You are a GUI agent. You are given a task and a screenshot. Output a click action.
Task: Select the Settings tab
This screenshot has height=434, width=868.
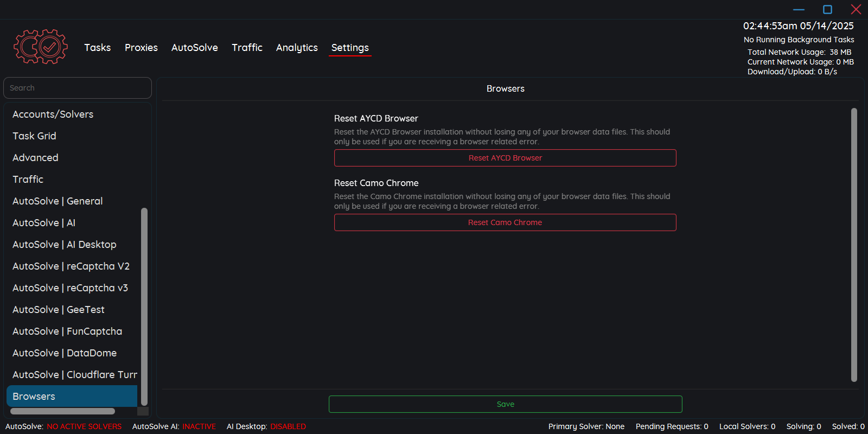coord(350,48)
